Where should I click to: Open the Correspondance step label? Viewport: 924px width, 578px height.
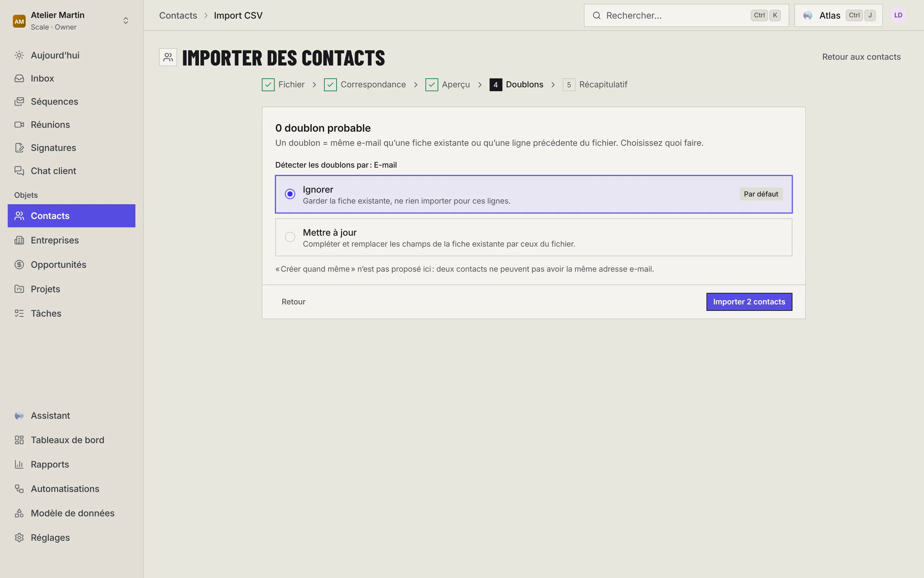click(373, 85)
